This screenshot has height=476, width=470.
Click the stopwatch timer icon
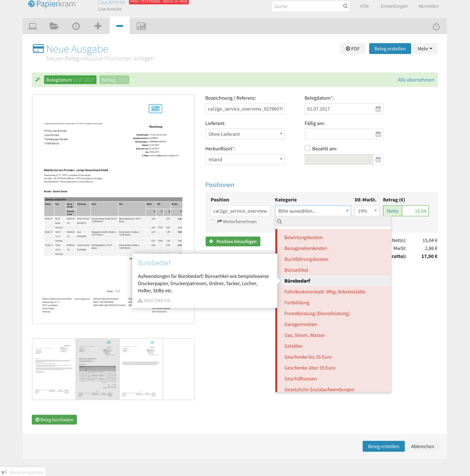click(x=436, y=26)
